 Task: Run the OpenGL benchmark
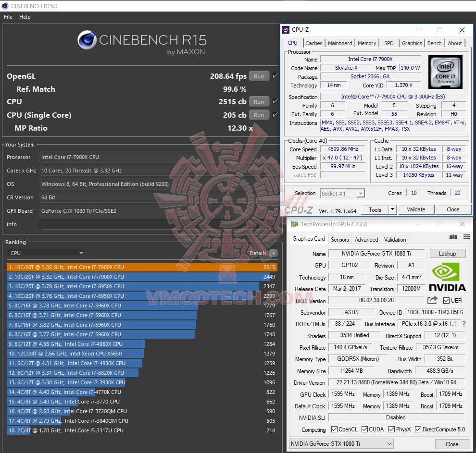point(259,76)
